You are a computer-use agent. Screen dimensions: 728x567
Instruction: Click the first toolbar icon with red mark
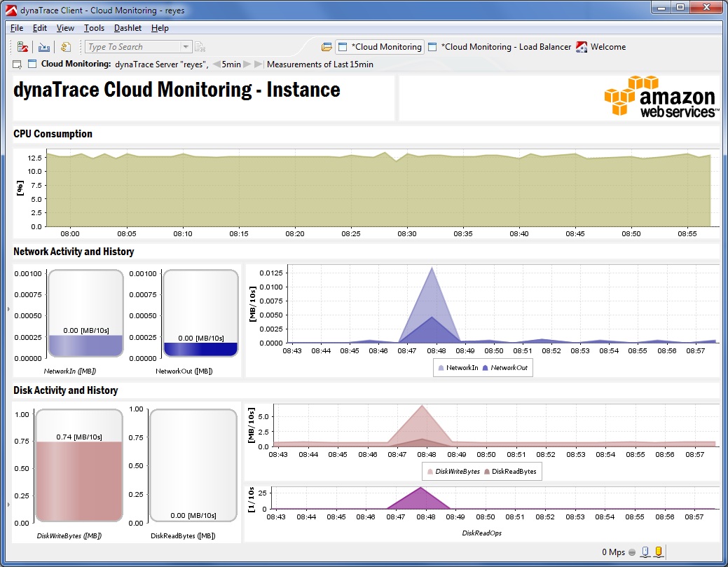pos(22,47)
